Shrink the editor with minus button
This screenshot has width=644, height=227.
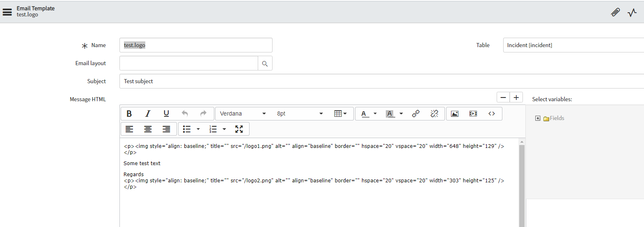(x=503, y=98)
